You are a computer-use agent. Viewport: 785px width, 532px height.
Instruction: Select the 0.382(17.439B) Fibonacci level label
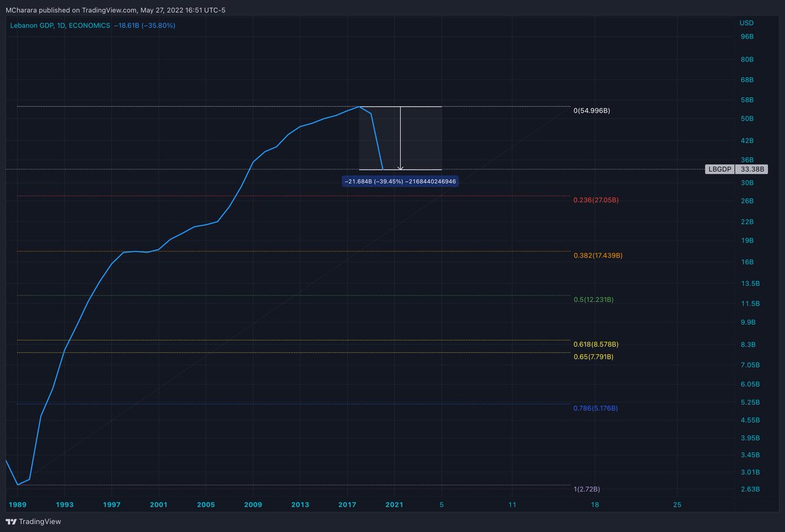tap(597, 256)
